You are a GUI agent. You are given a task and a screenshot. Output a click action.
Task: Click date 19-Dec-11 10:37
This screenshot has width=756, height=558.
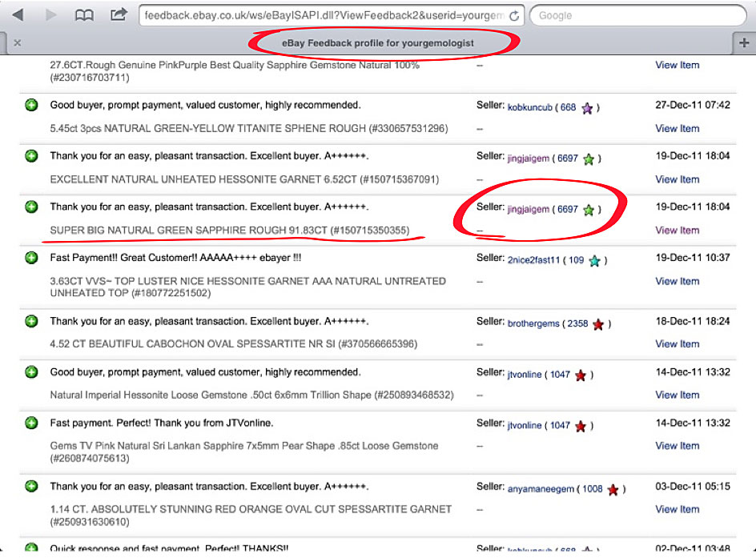(693, 258)
